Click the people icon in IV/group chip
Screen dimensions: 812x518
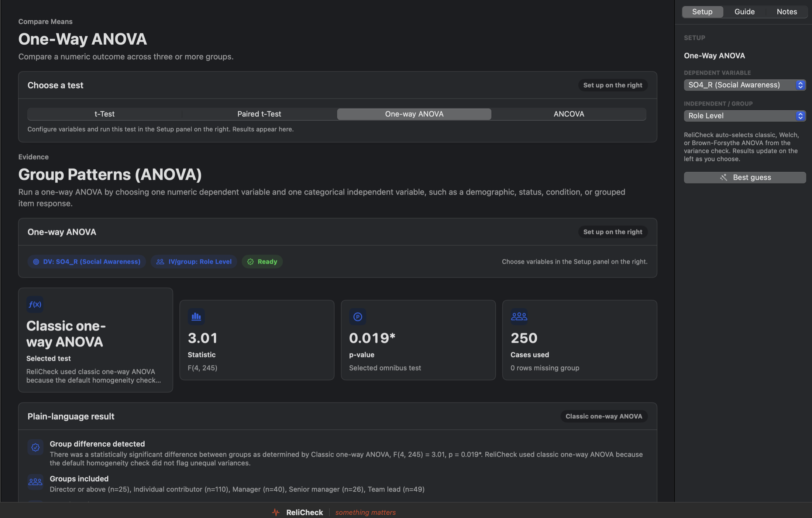(x=160, y=262)
